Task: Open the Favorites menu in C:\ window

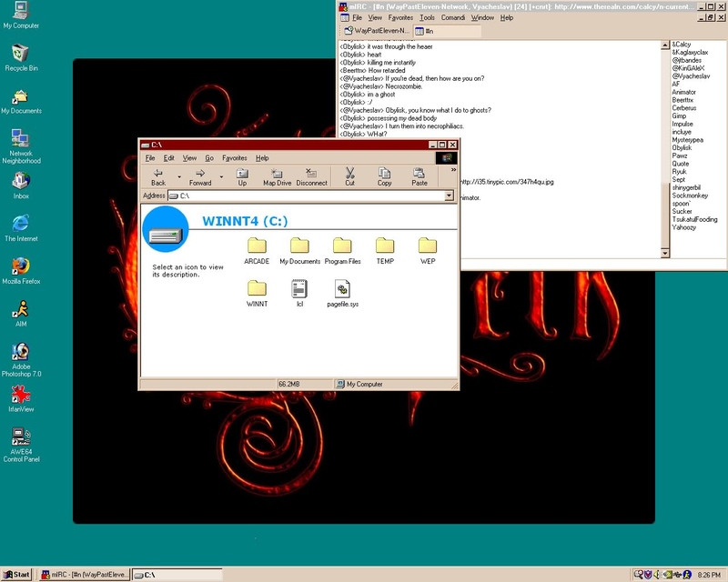Action: 235,158
